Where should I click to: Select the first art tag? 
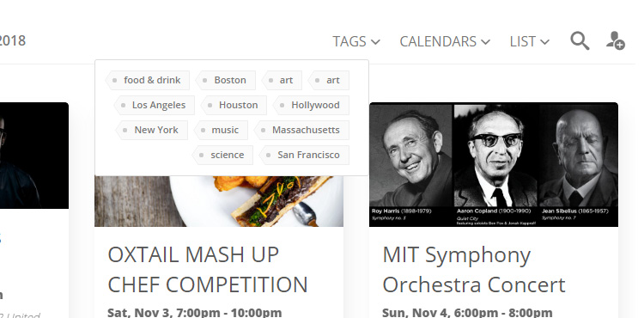(282, 80)
